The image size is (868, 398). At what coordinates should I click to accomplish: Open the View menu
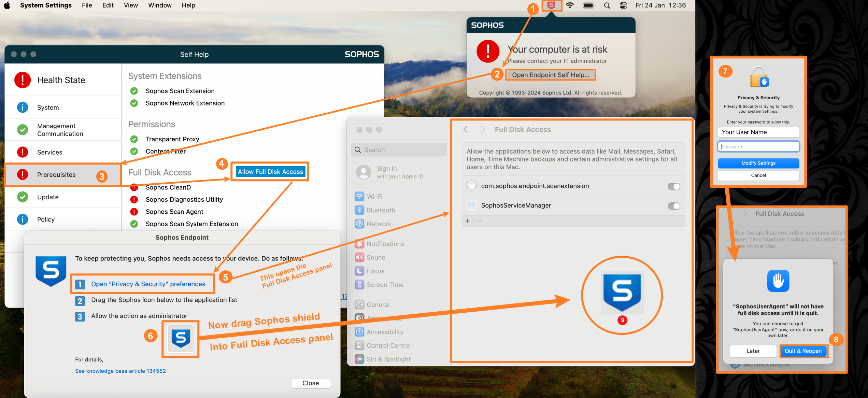(131, 5)
